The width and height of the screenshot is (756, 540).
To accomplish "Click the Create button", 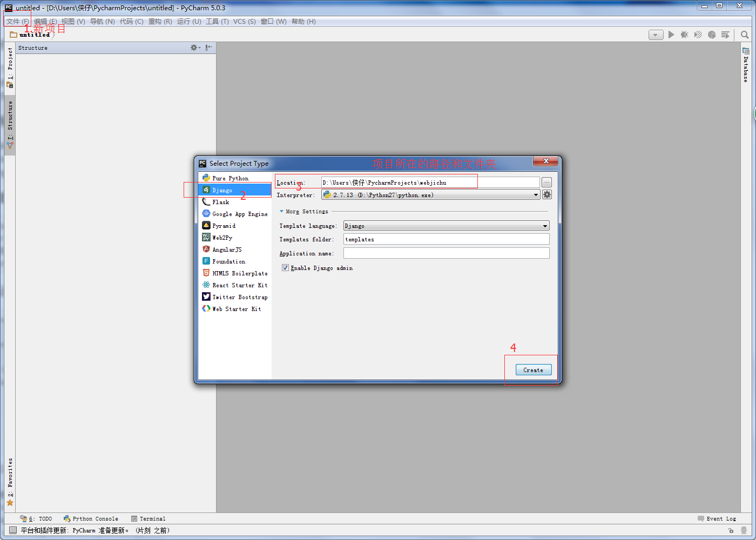I will pos(534,370).
